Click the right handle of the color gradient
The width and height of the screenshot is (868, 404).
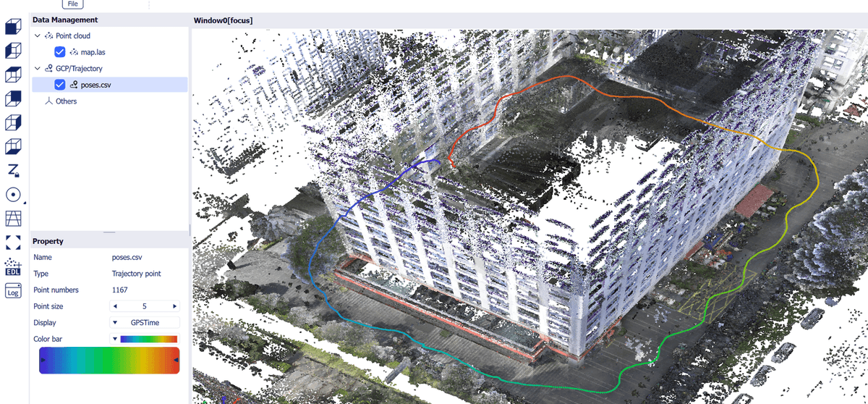176,359
